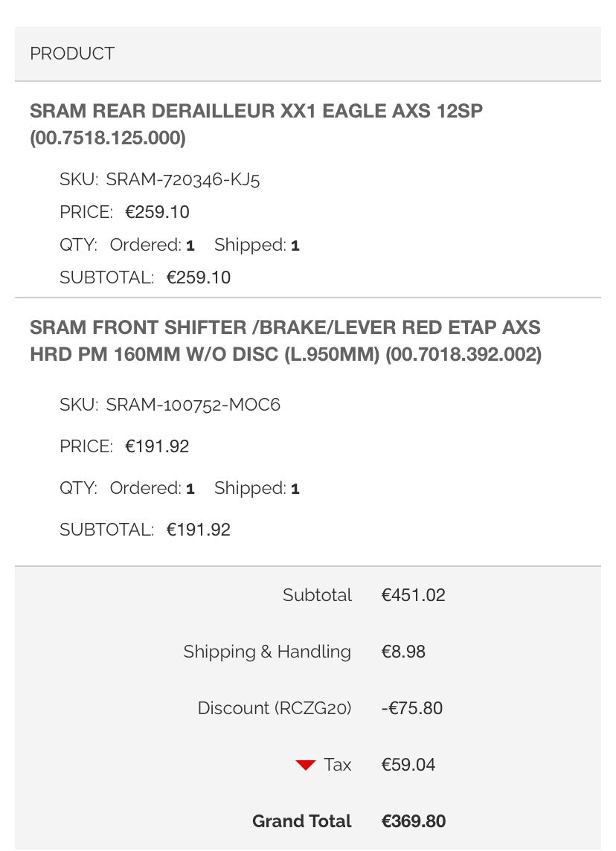
Task: Click the Shipping & Handling label
Action: point(267,652)
